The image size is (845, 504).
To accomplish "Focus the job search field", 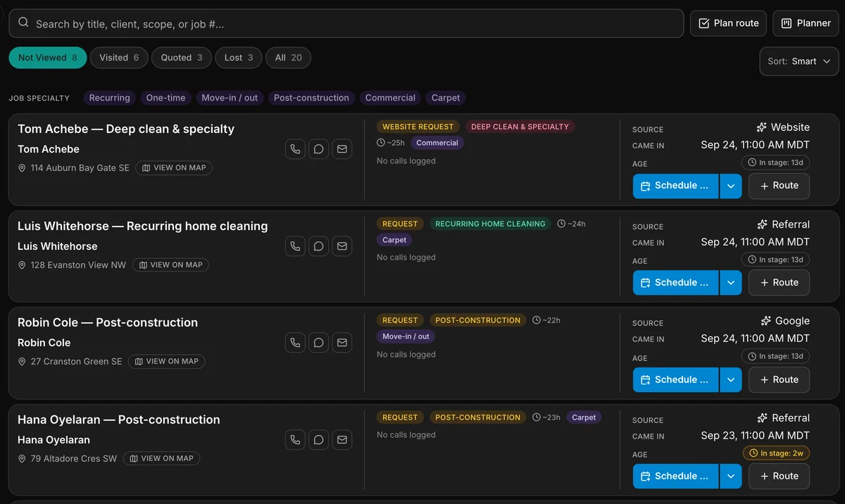I will (346, 23).
